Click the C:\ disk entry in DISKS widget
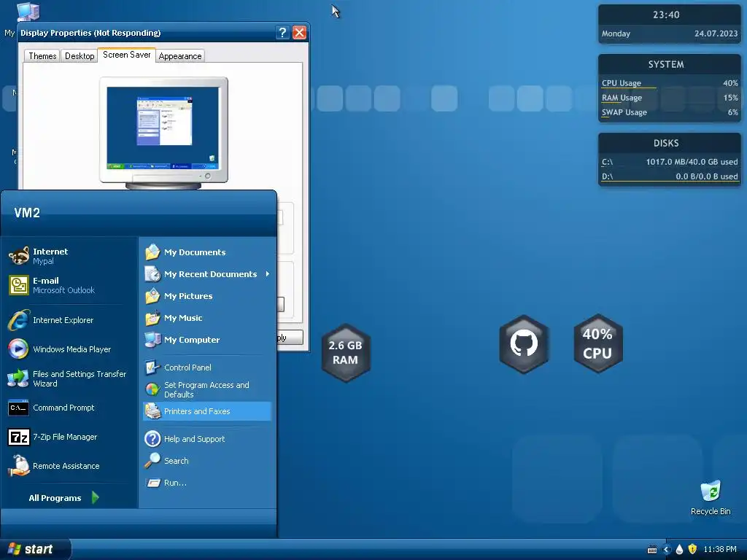 pyautogui.click(x=670, y=162)
